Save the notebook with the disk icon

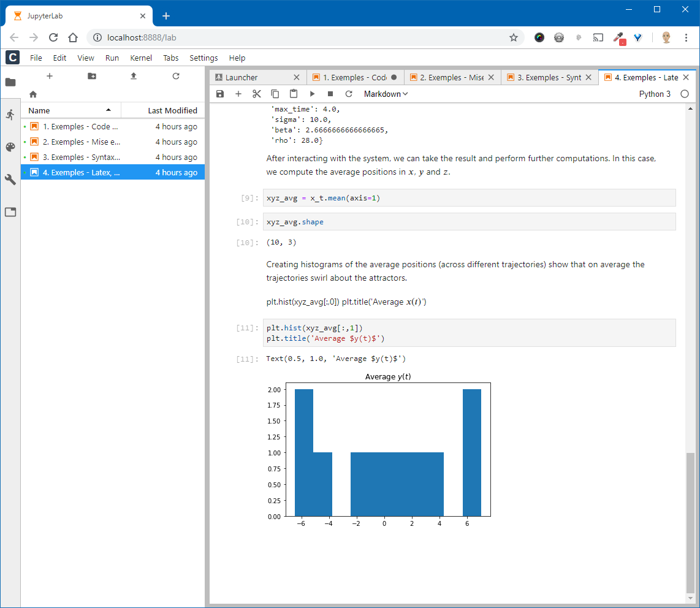pyautogui.click(x=219, y=94)
